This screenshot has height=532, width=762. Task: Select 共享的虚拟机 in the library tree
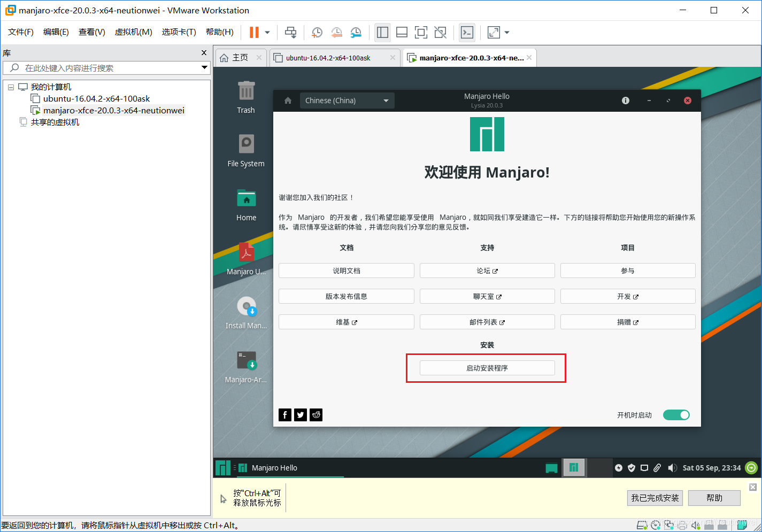tap(55, 122)
